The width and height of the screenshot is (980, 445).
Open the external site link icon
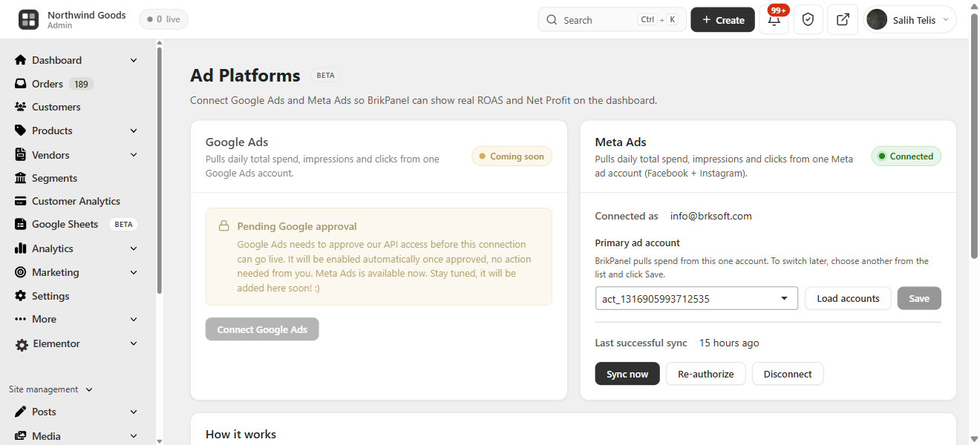pyautogui.click(x=843, y=20)
